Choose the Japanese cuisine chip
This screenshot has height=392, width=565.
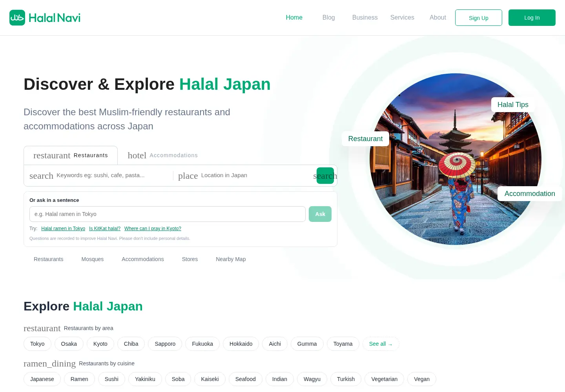42,379
